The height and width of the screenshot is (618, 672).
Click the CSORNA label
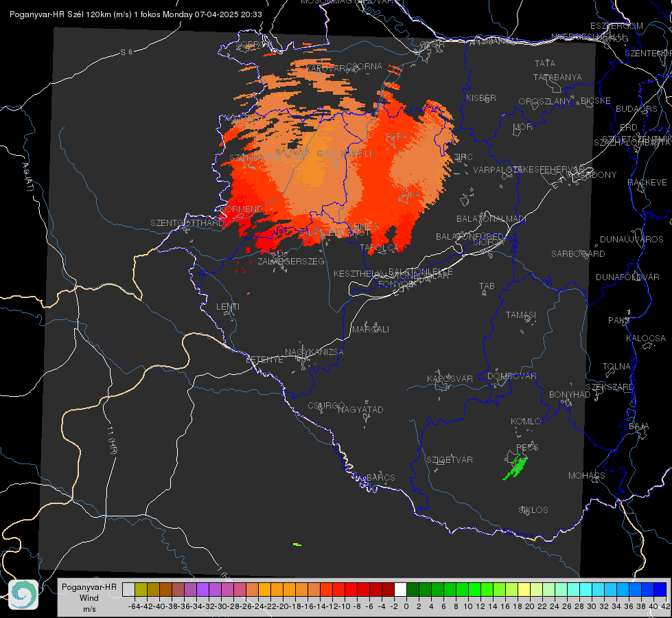coord(364,66)
